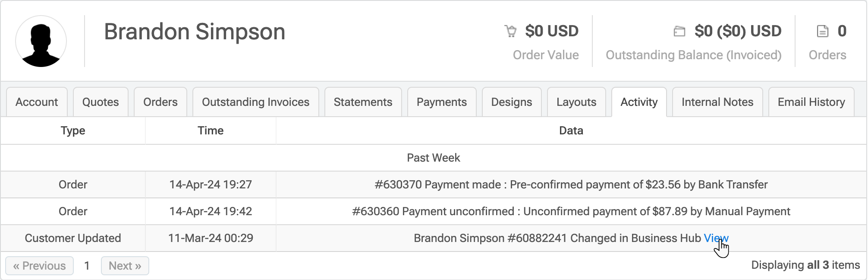Show the Outstanding Invoices tab
The width and height of the screenshot is (868, 280).
[255, 102]
